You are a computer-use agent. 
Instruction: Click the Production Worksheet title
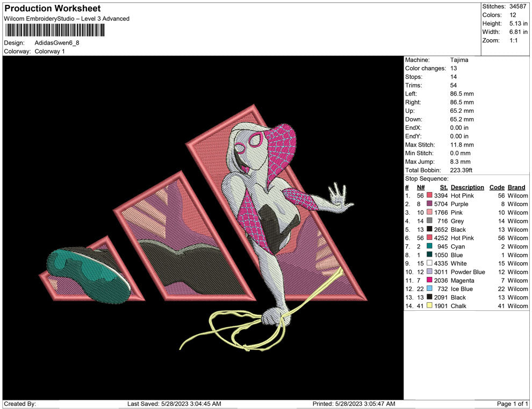53,9
